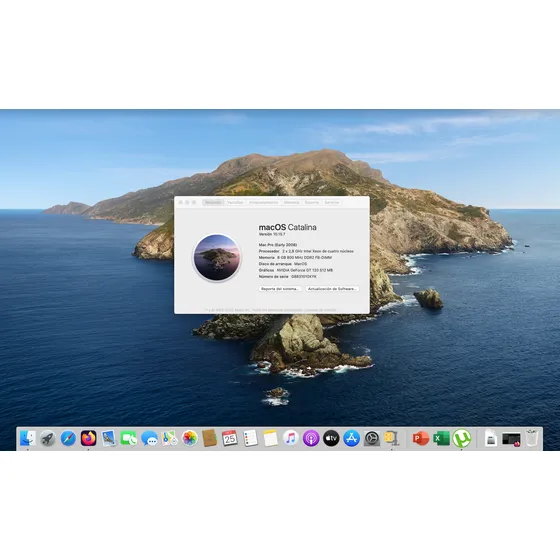Open Contacts brown book icon in Dock
Viewport: 560px width, 560px height.
tap(210, 438)
